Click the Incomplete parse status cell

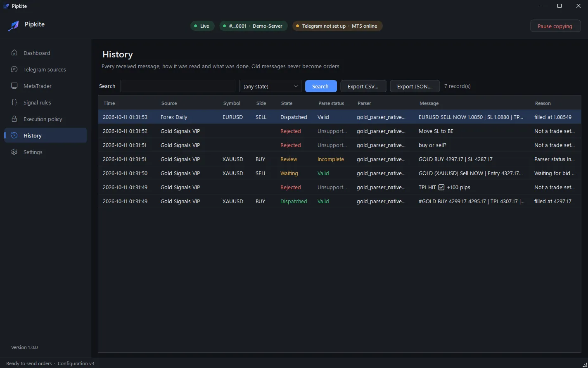point(331,159)
